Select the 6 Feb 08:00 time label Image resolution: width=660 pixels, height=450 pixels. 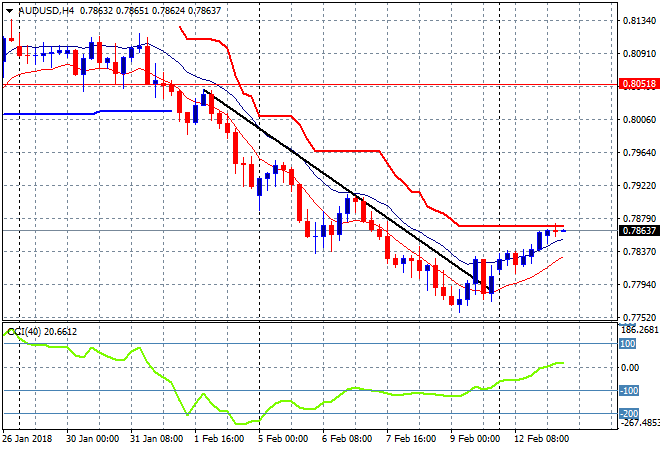pyautogui.click(x=347, y=439)
